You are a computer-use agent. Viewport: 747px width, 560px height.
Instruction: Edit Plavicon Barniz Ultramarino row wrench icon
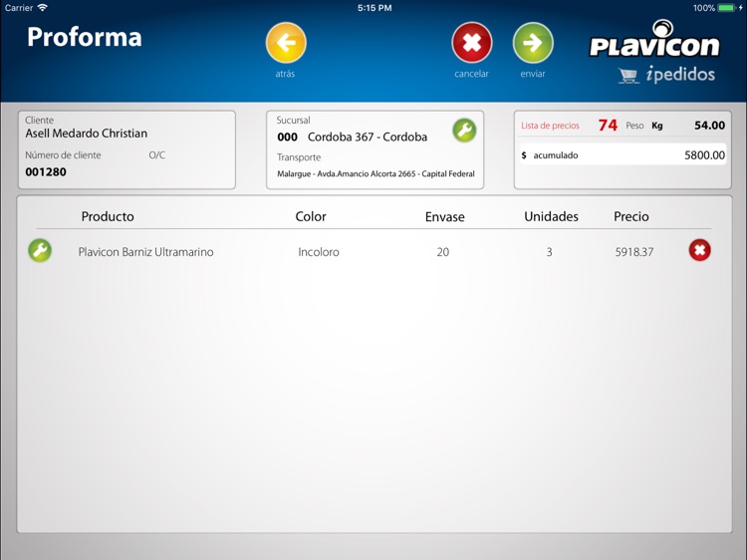click(x=40, y=250)
